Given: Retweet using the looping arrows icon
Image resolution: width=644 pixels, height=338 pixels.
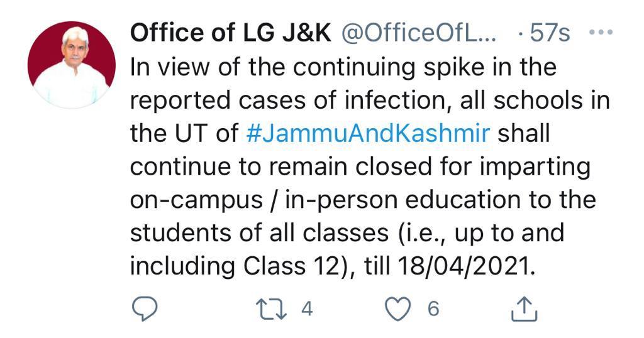Looking at the screenshot, I should point(271,309).
